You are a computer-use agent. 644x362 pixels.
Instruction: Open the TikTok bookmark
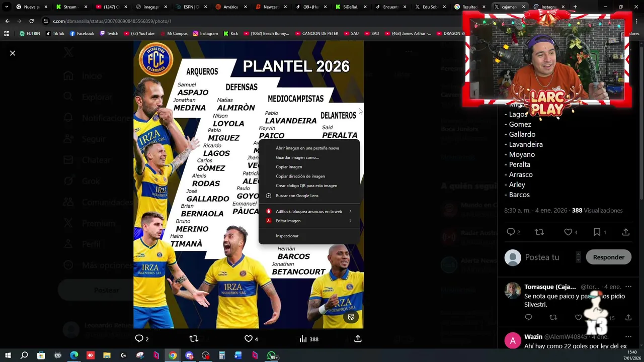point(55,33)
